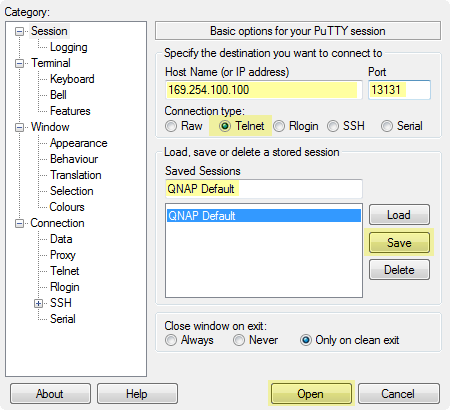Open the Behaviour settings category
The width and height of the screenshot is (450, 410).
coord(74,159)
